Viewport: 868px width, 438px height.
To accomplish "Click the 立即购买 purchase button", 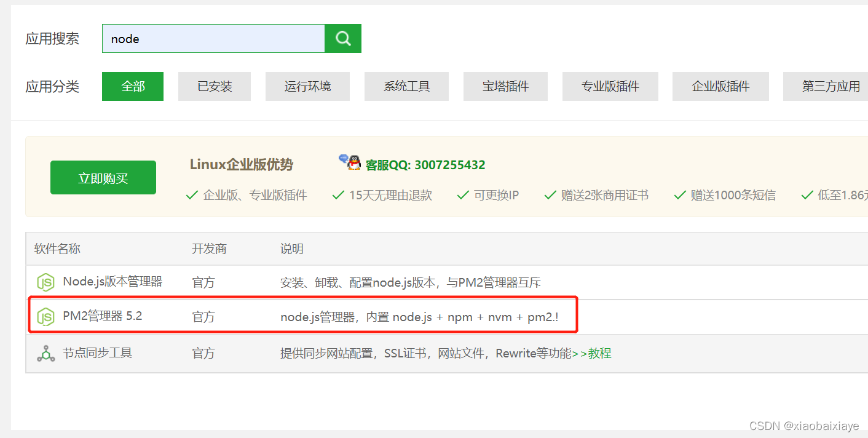I will pos(103,177).
